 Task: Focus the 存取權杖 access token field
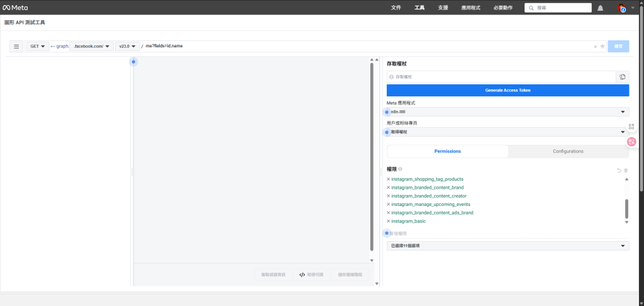coord(501,77)
